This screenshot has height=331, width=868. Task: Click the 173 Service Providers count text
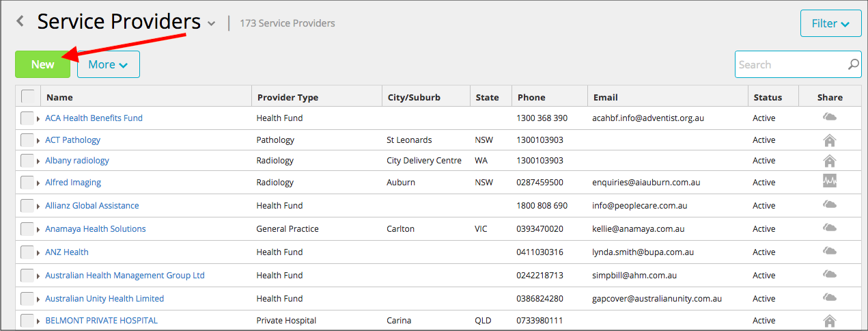[288, 23]
